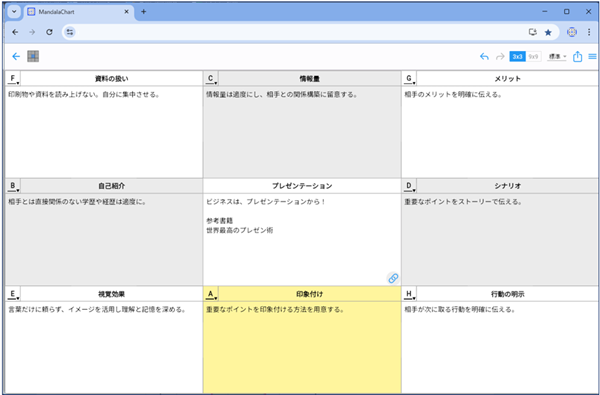This screenshot has width=600, height=395.
Task: Select the 印象付け cell title
Action: [310, 294]
